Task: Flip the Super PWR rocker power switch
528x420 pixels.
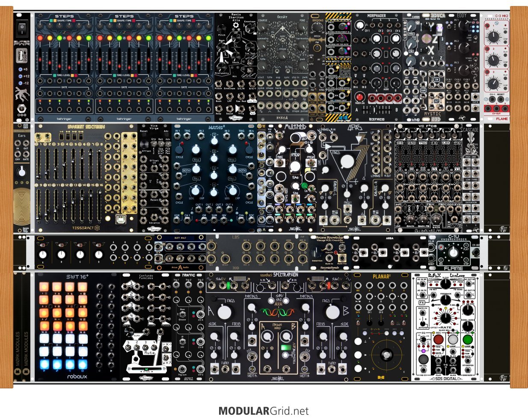Action: coord(22,30)
